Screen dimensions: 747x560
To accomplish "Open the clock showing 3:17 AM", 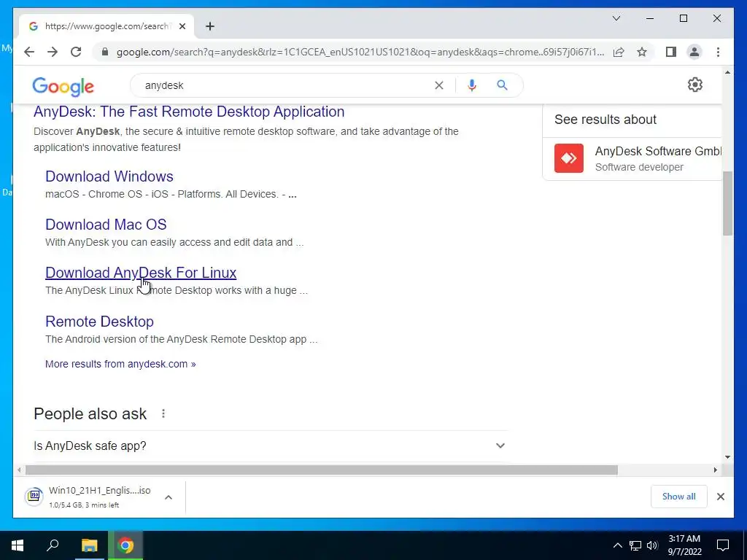I will click(x=684, y=545).
